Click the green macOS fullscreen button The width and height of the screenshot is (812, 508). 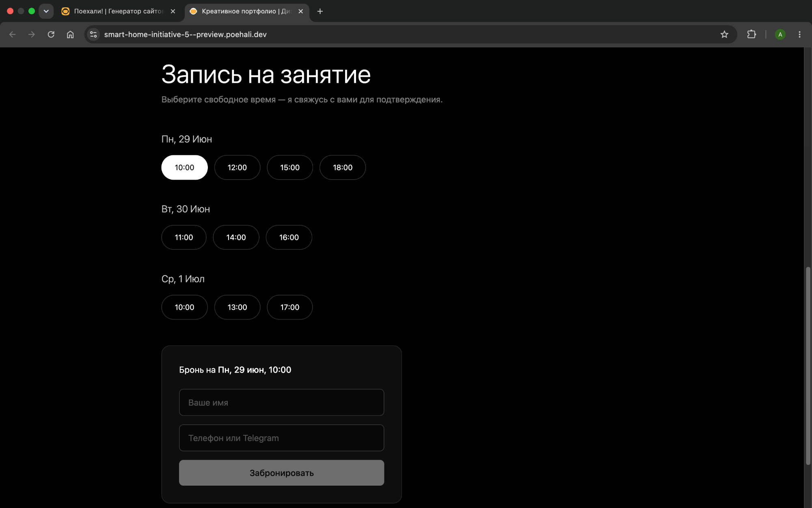pyautogui.click(x=32, y=11)
